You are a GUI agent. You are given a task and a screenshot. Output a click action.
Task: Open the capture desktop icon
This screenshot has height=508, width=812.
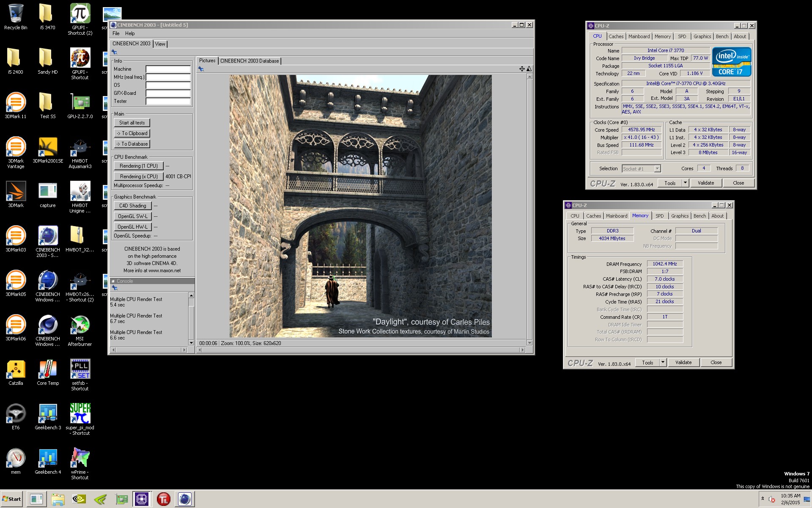(x=47, y=195)
